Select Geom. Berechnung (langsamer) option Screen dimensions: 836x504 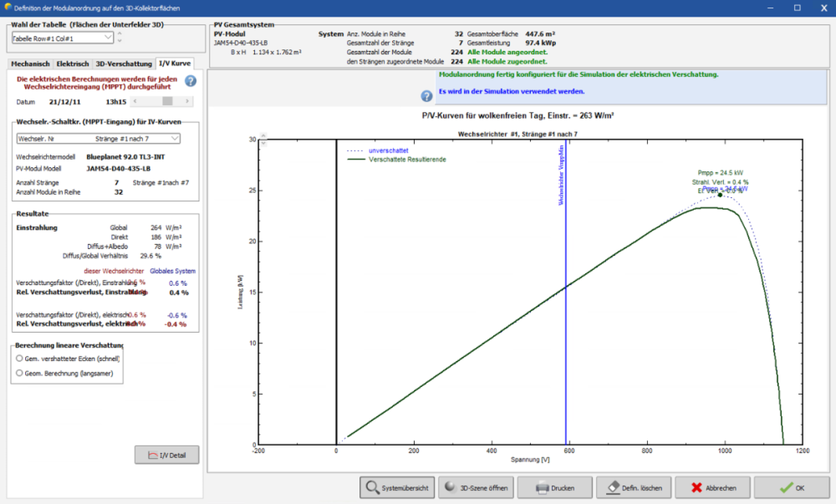click(19, 374)
